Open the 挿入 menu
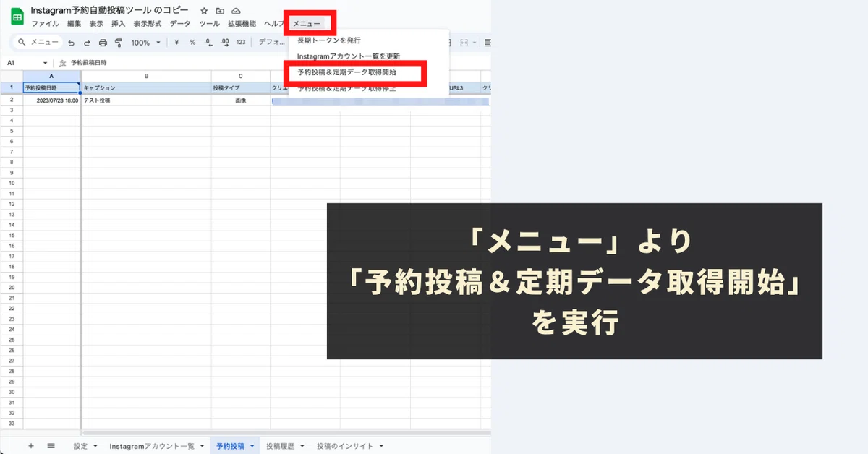This screenshot has width=868, height=454. 118,24
